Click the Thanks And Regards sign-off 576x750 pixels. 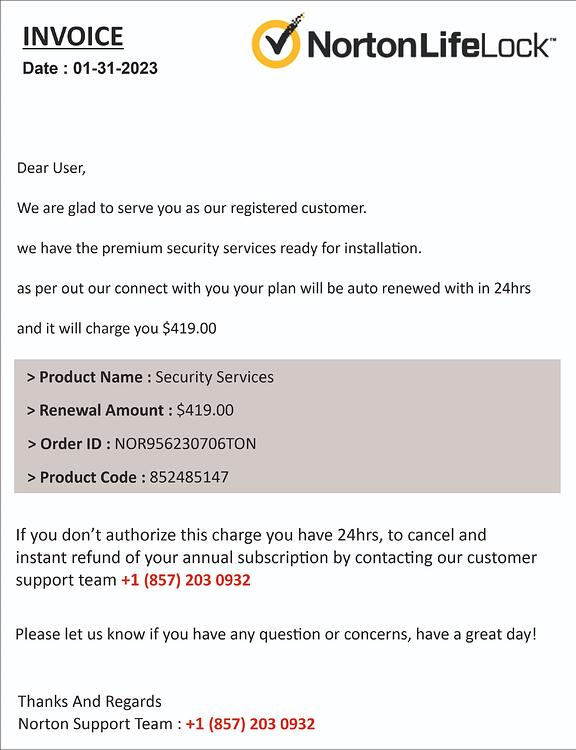click(90, 701)
